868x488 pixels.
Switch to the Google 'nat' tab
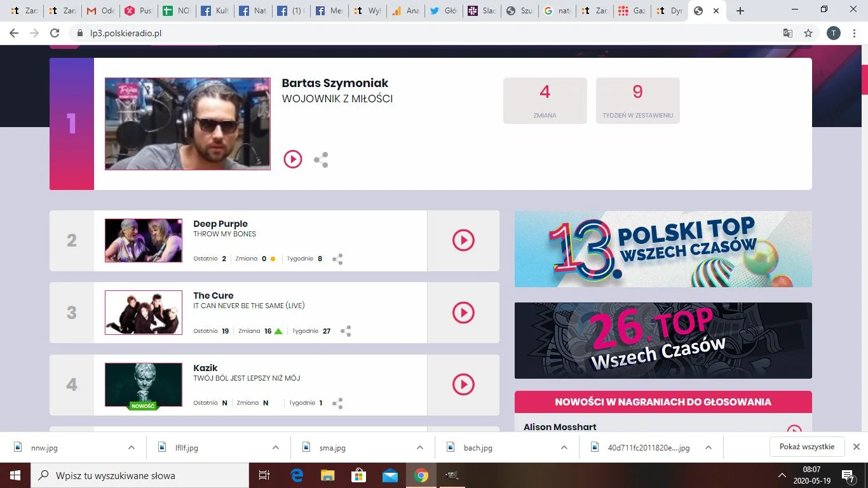click(557, 11)
